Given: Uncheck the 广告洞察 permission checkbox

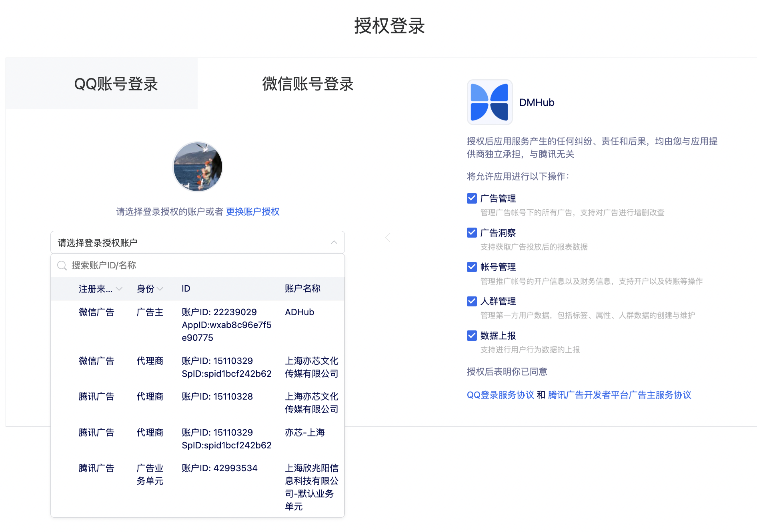Looking at the screenshot, I should tap(472, 232).
